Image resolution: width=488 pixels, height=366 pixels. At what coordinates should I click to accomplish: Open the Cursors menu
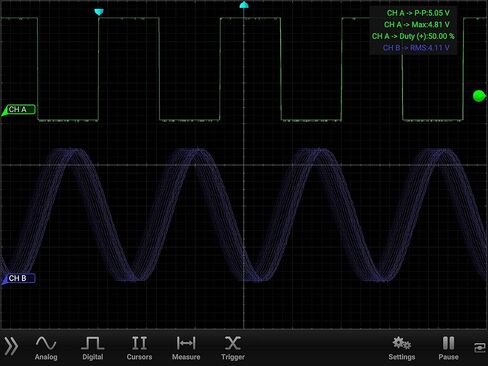[x=139, y=348]
